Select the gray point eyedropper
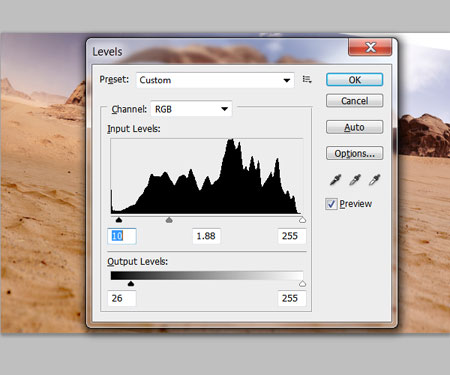450x375 pixels. 355,180
